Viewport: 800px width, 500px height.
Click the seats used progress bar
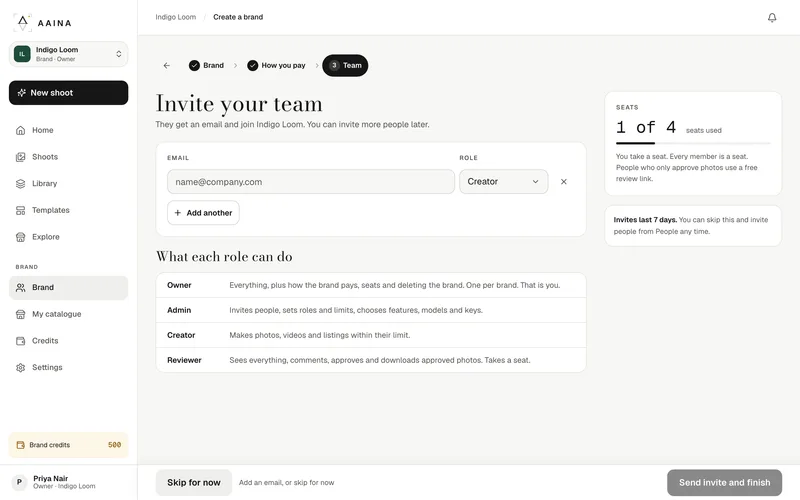point(693,143)
